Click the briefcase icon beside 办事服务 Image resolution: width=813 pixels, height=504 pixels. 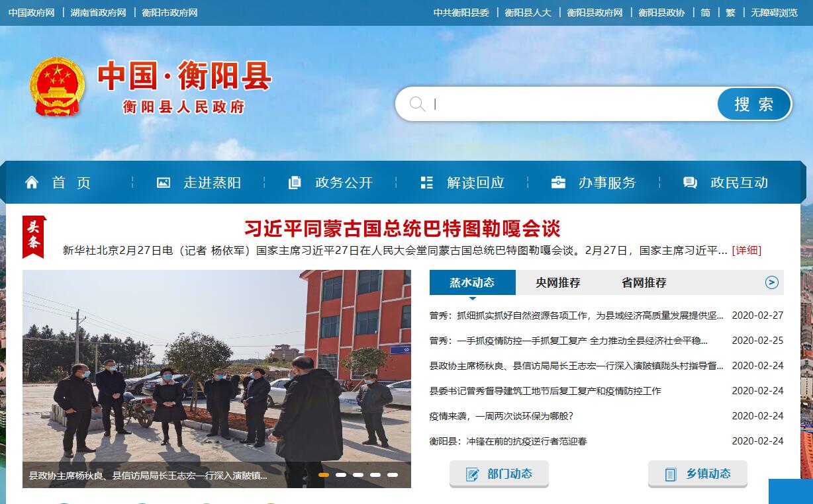558,183
